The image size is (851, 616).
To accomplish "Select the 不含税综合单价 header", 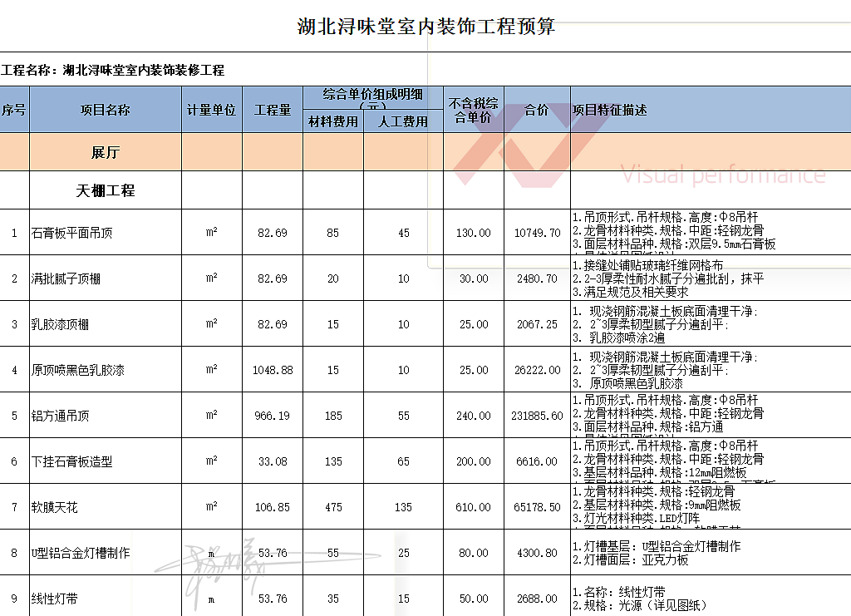I will (x=473, y=109).
